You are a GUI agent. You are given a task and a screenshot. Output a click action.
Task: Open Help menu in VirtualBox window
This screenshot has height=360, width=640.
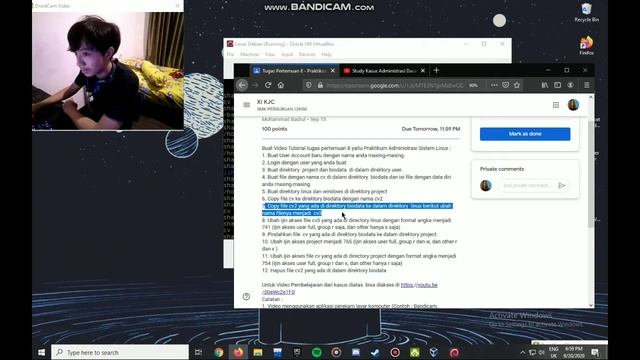pos(327,54)
